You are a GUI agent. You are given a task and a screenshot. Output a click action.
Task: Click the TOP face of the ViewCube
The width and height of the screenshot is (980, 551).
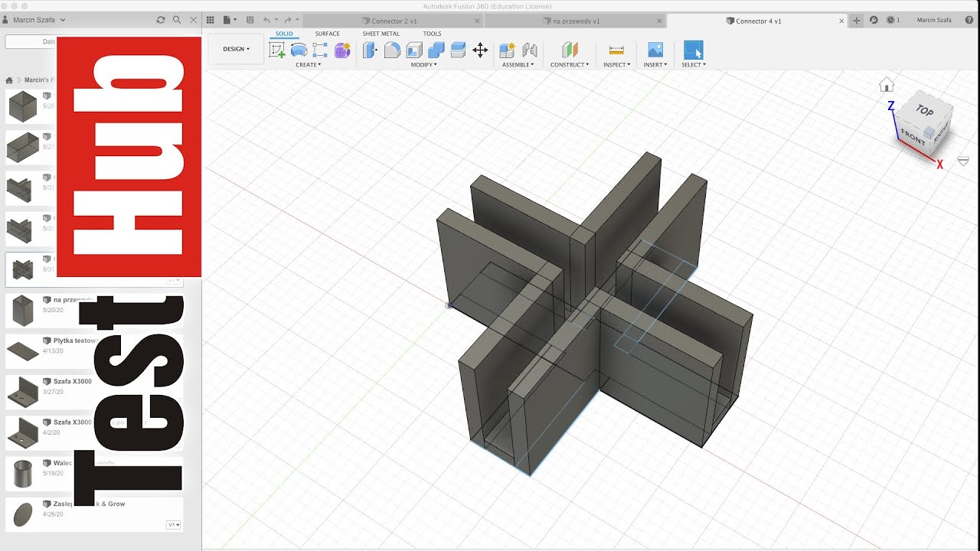[925, 111]
